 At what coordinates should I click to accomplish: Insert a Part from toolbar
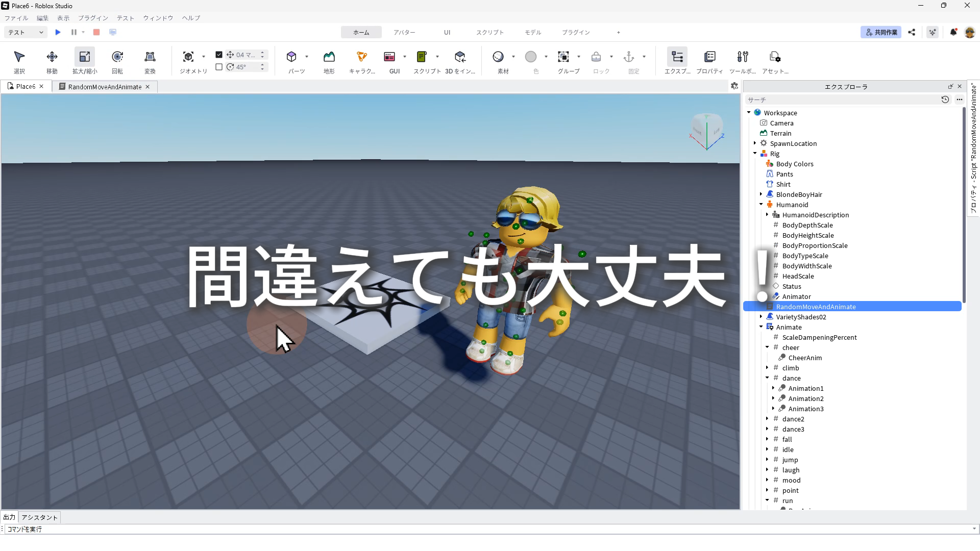pos(291,57)
